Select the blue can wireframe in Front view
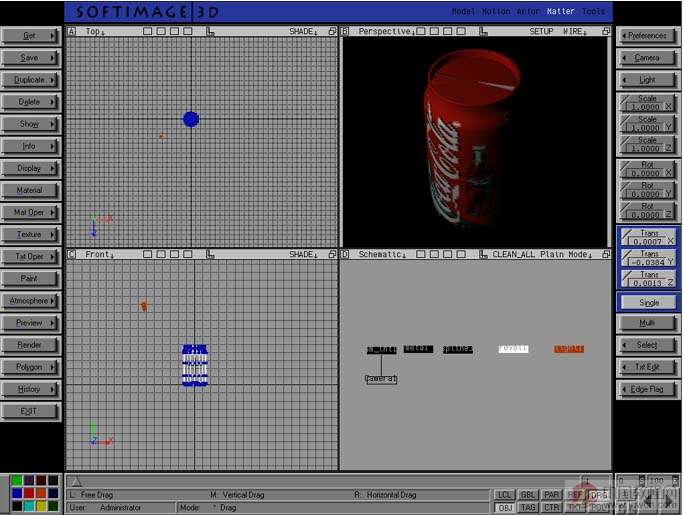 [195, 365]
